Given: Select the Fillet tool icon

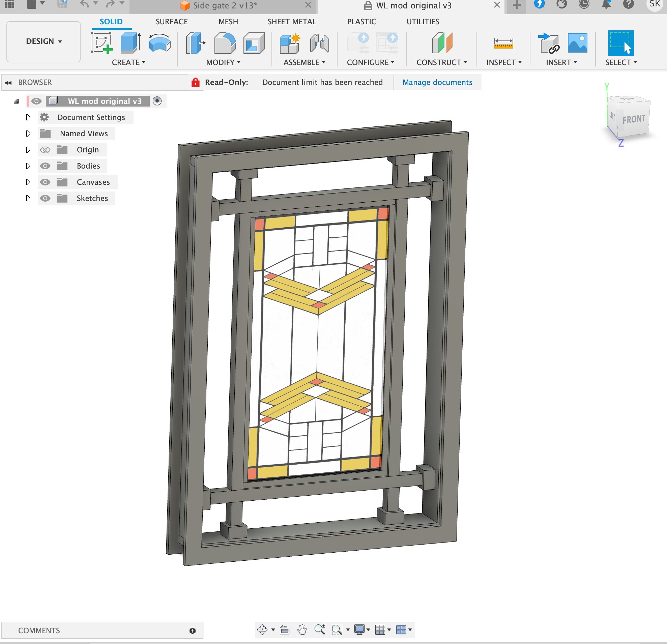Looking at the screenshot, I should tap(225, 43).
